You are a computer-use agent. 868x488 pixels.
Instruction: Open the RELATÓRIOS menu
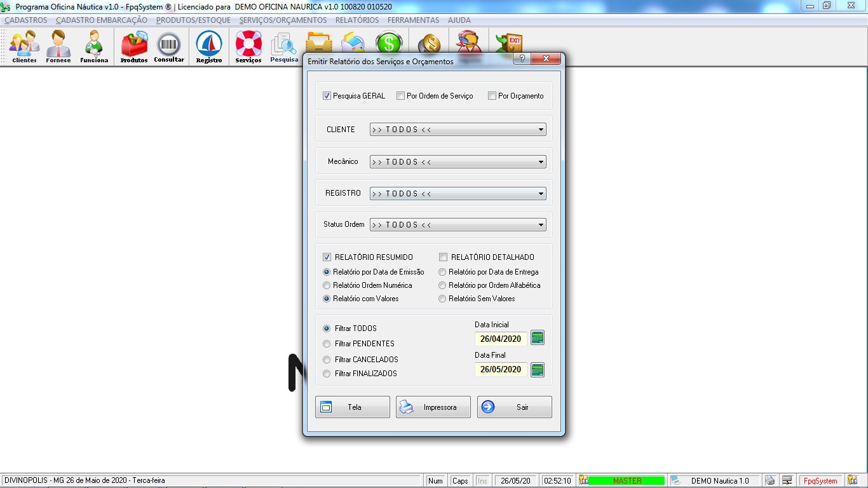click(x=357, y=20)
